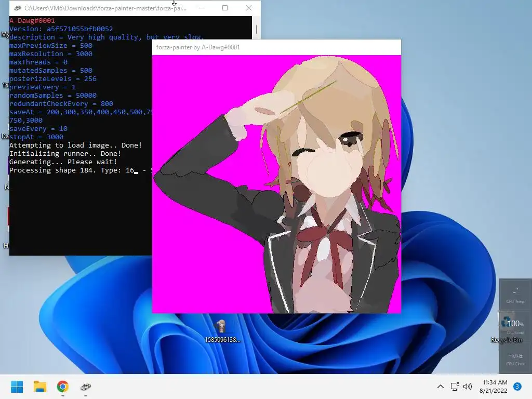Click the 'redundantCheckEvery = 800' line
Viewport: 532px width, 399px height.
[x=61, y=103]
